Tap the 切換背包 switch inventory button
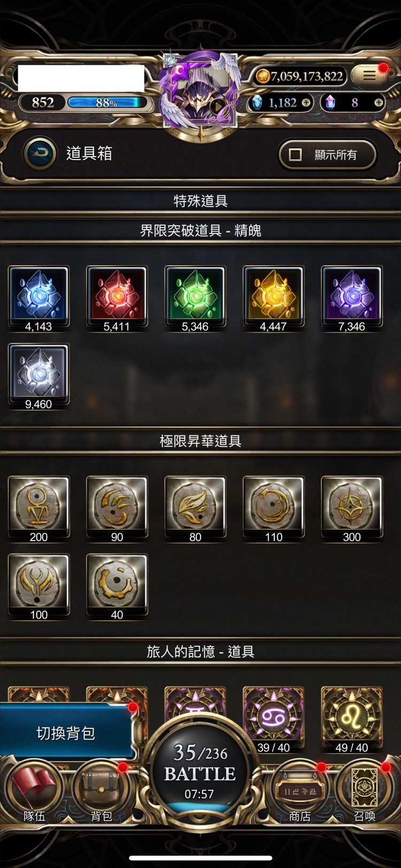 (x=66, y=733)
